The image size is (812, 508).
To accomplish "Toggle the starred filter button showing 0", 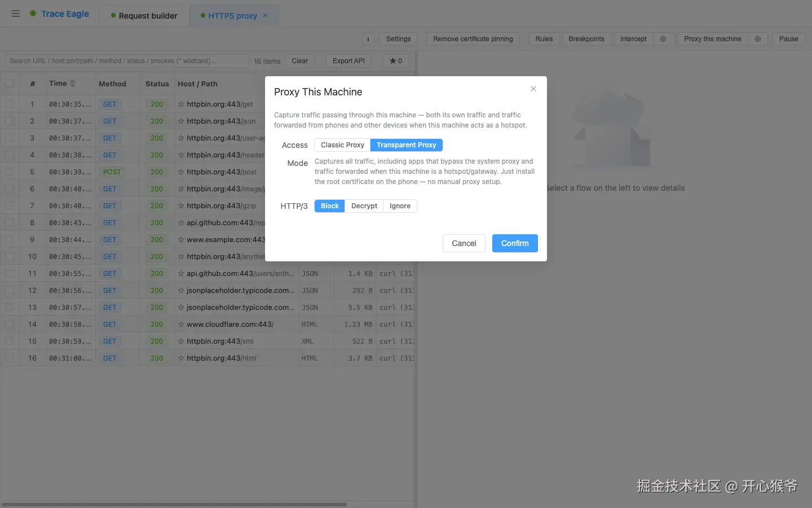I will coord(396,61).
